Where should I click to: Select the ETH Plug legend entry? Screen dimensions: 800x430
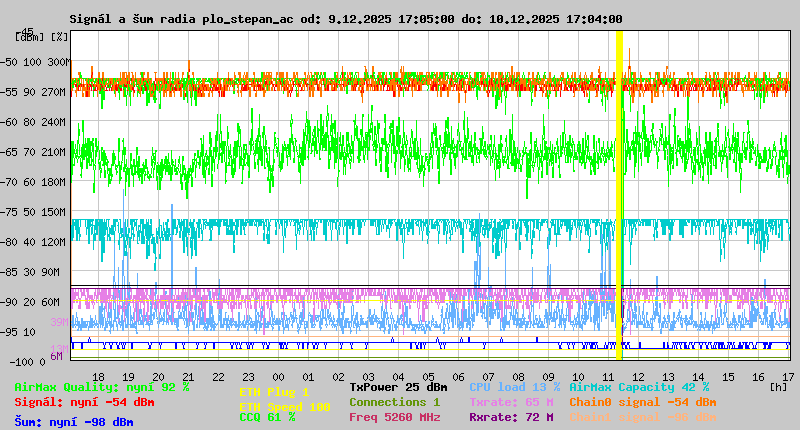pos(274,392)
